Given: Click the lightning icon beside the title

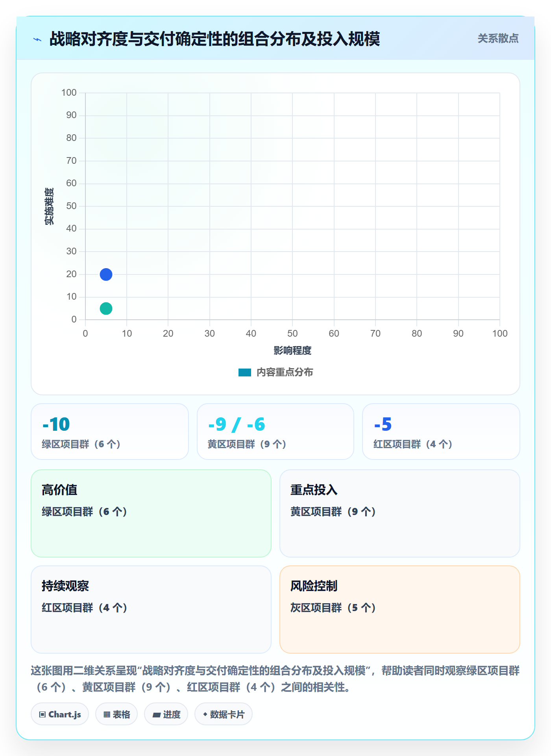Looking at the screenshot, I should pos(37,39).
